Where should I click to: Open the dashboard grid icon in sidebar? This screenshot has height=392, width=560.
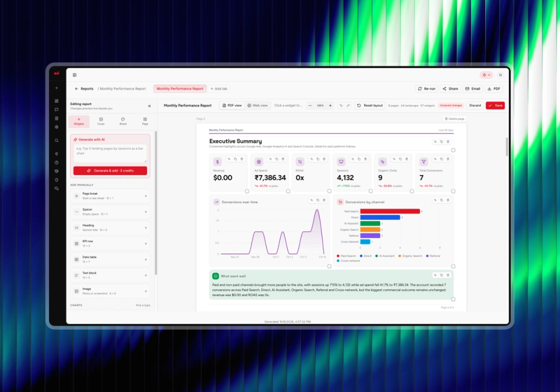click(x=57, y=101)
